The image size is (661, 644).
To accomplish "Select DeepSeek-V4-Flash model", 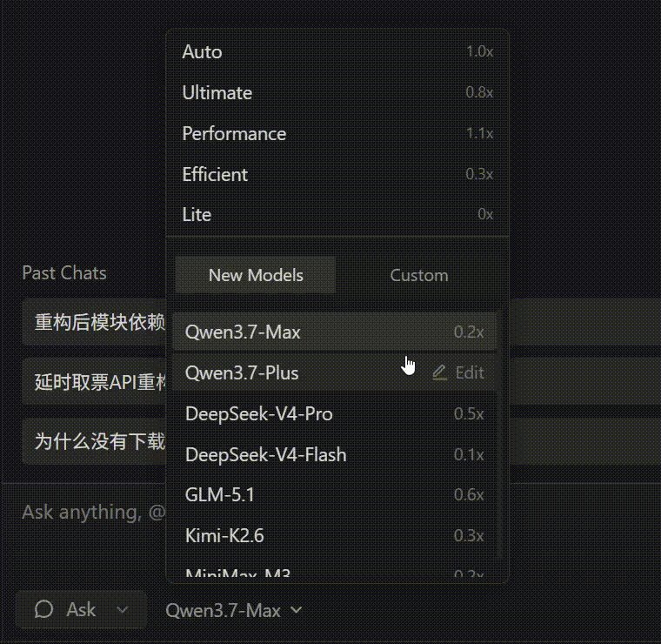I will [x=334, y=454].
